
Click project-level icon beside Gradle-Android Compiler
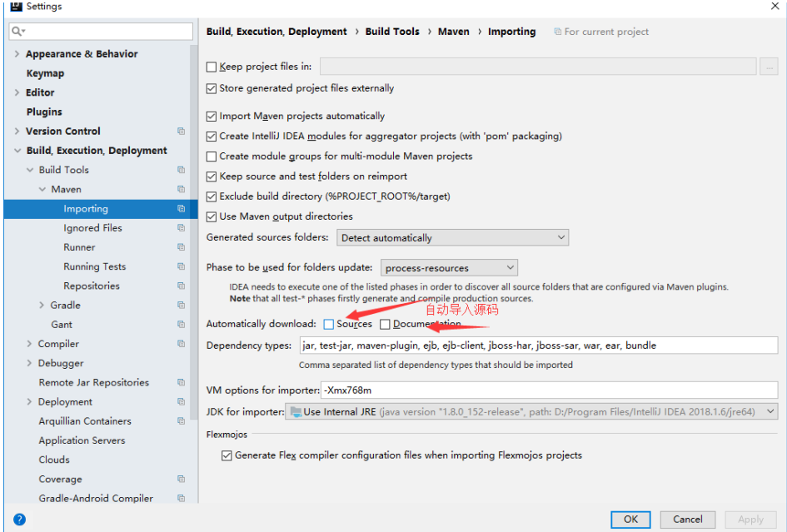[182, 499]
